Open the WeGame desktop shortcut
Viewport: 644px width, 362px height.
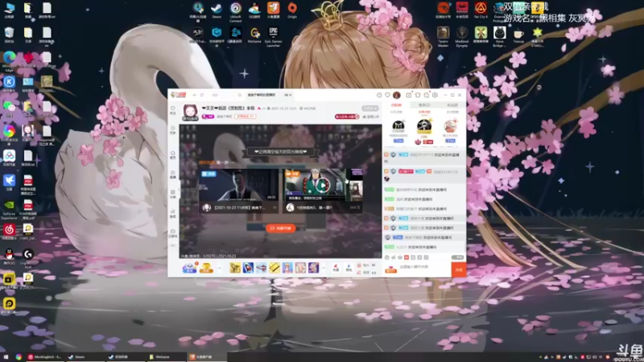point(254,35)
